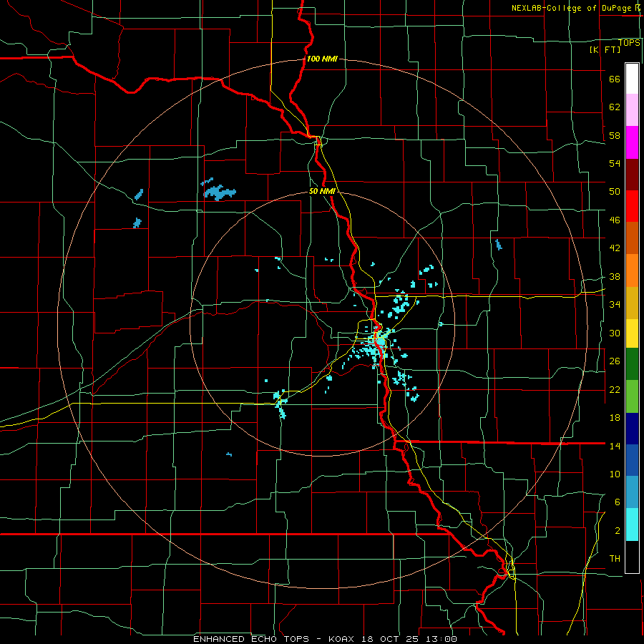This screenshot has width=644, height=644.
Task: Click the white swatch in the tops legend
Action: [x=632, y=79]
